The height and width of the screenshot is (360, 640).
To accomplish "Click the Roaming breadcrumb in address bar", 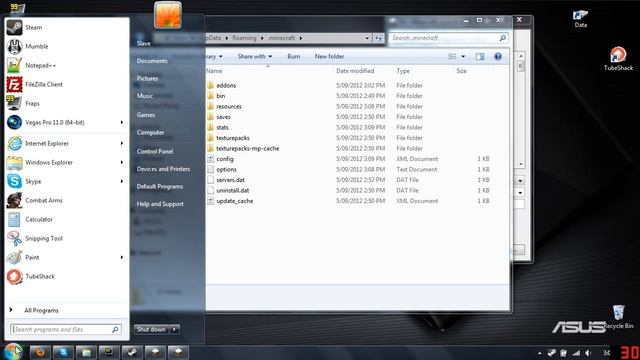I will [x=244, y=38].
